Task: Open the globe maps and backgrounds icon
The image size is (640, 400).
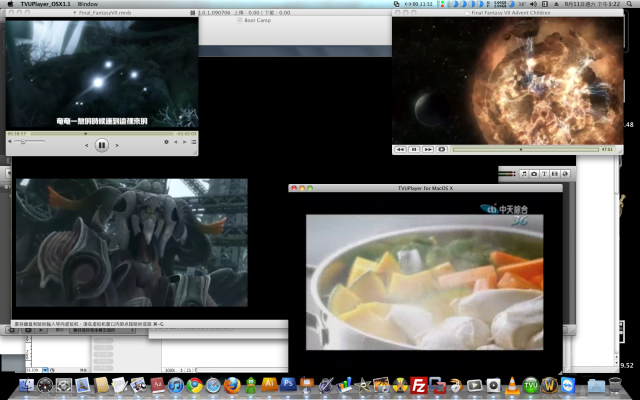Action: tap(565, 174)
